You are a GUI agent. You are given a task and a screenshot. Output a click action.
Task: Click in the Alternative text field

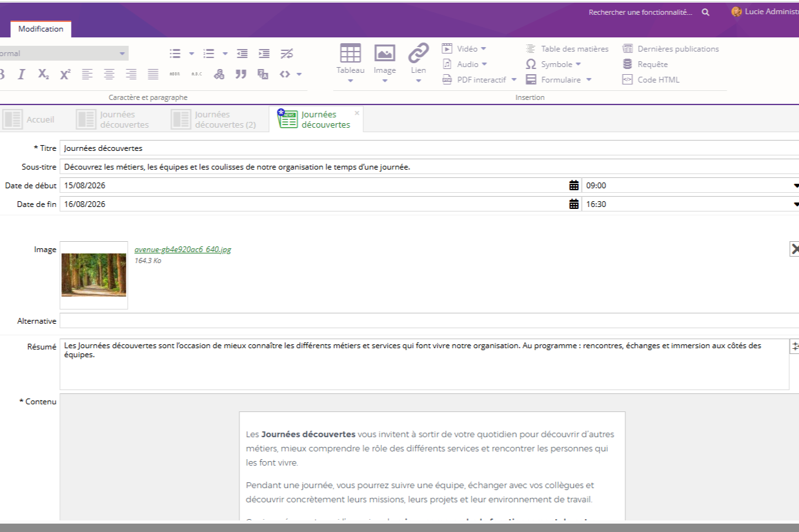[429, 320]
